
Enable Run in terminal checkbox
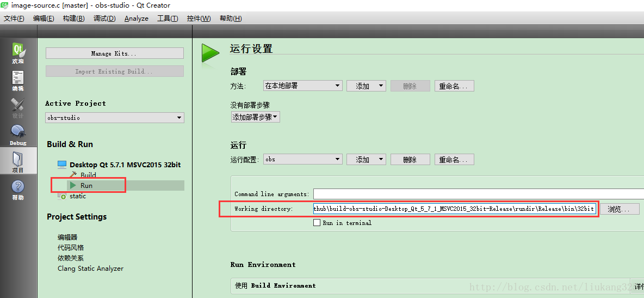[x=317, y=223]
